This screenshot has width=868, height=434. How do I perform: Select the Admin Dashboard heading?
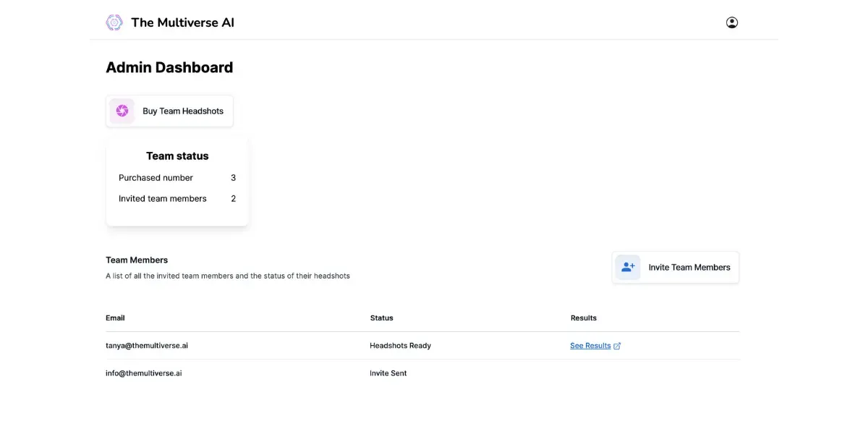pyautogui.click(x=169, y=67)
